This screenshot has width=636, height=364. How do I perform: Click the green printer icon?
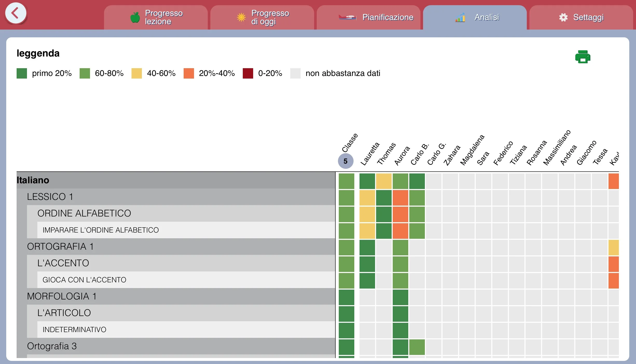tap(583, 57)
